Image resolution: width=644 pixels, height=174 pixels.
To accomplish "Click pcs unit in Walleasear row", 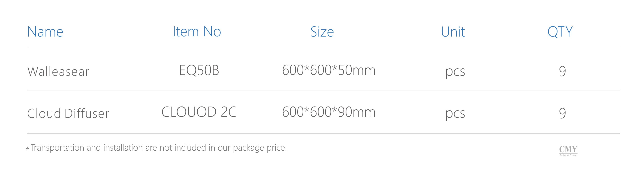I will tap(455, 72).
